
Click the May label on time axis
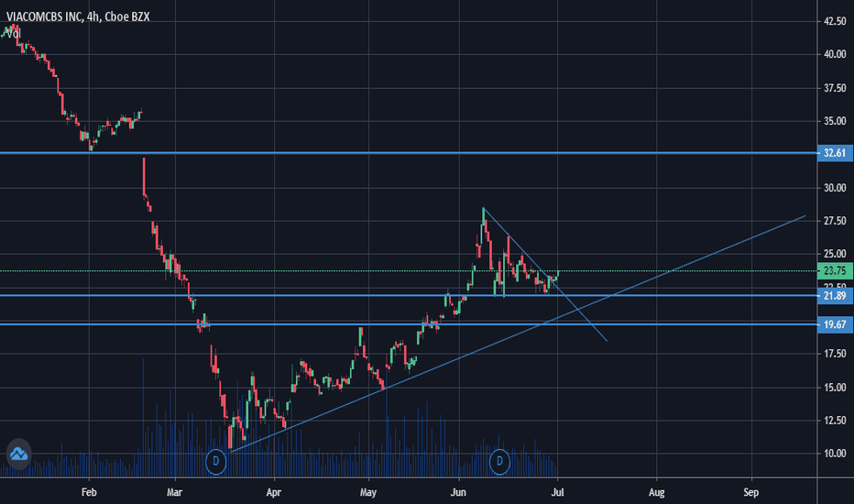point(368,493)
